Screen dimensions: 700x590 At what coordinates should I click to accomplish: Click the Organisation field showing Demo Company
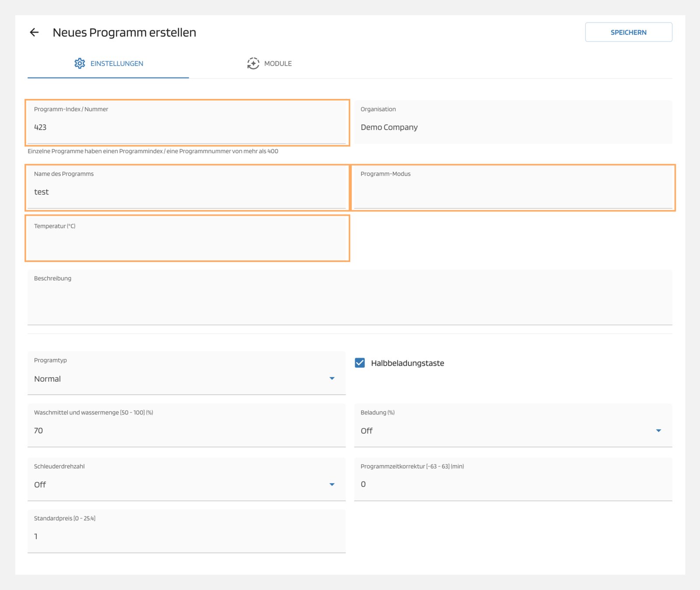click(x=513, y=127)
